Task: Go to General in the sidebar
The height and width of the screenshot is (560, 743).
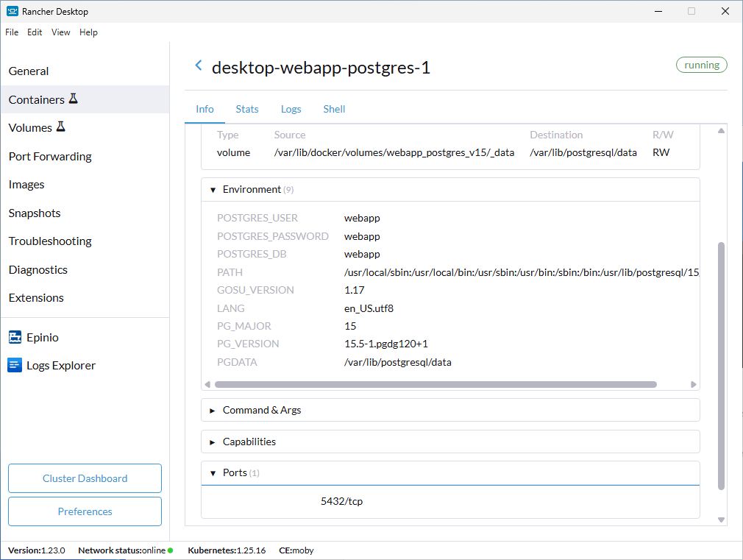Action: pos(85,71)
